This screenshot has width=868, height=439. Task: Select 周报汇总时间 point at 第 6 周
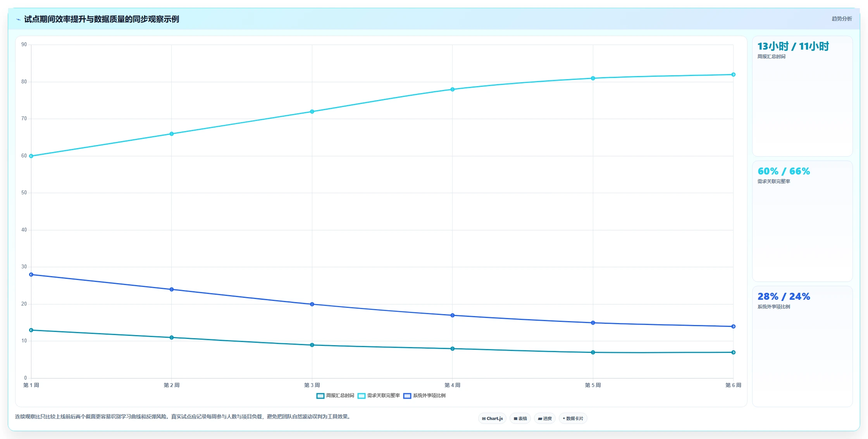tap(733, 353)
